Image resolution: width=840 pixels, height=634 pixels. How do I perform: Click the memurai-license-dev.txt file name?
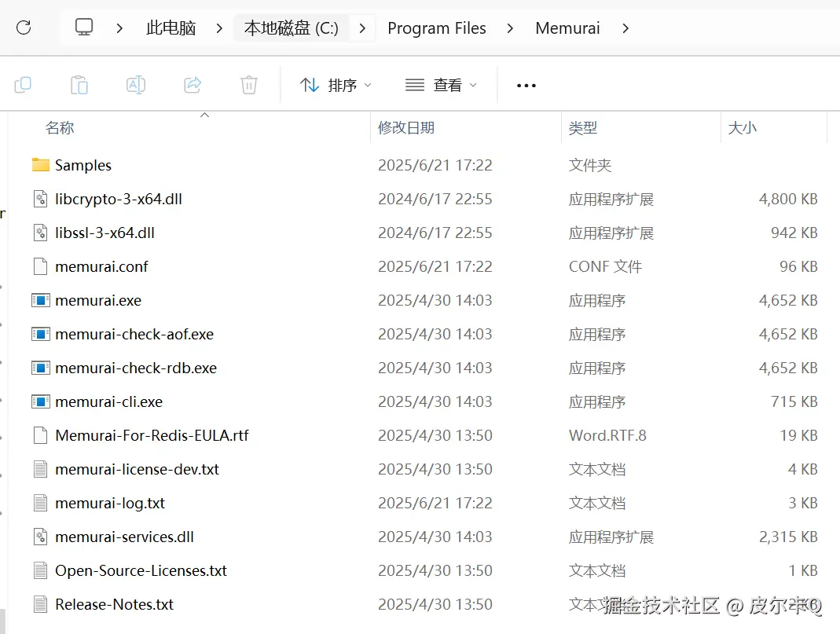click(x=138, y=470)
